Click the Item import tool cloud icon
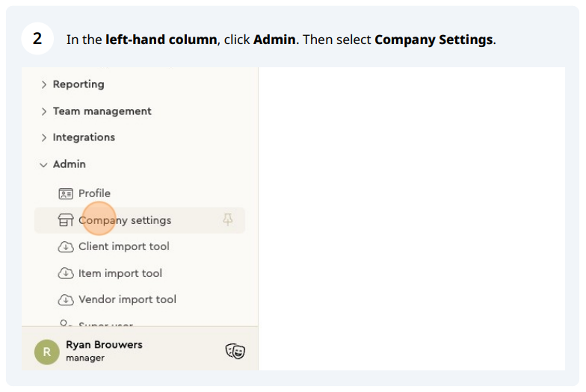 coord(66,273)
